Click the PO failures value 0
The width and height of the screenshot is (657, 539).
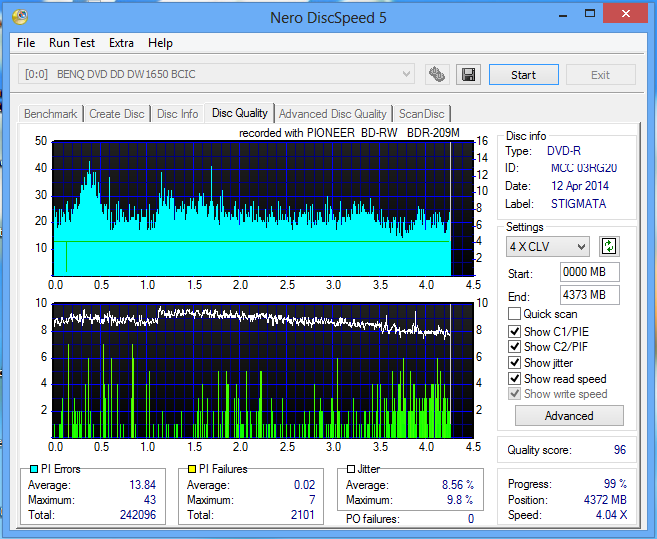pos(471,519)
